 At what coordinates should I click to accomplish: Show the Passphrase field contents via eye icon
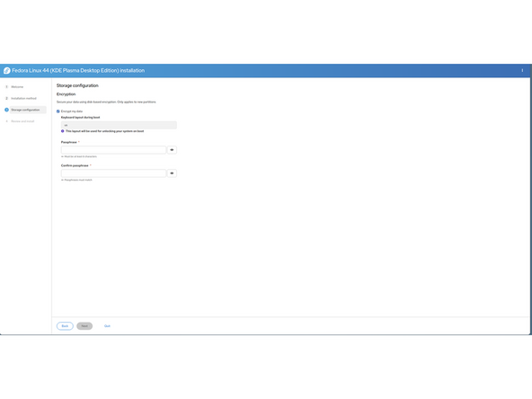(x=172, y=149)
